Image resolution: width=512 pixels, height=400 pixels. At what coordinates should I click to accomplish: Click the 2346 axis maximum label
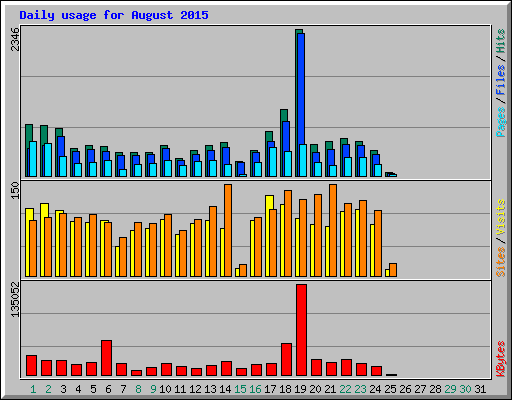coord(15,39)
